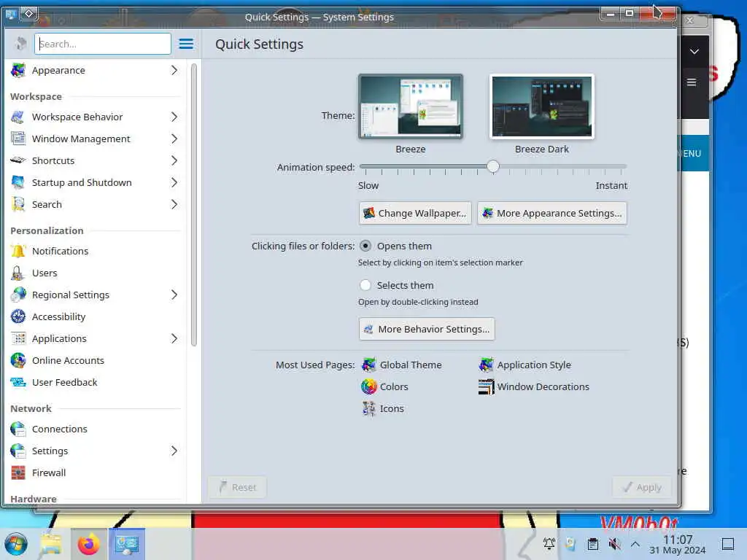
Task: Open the Notifications settings page
Action: pos(96,251)
